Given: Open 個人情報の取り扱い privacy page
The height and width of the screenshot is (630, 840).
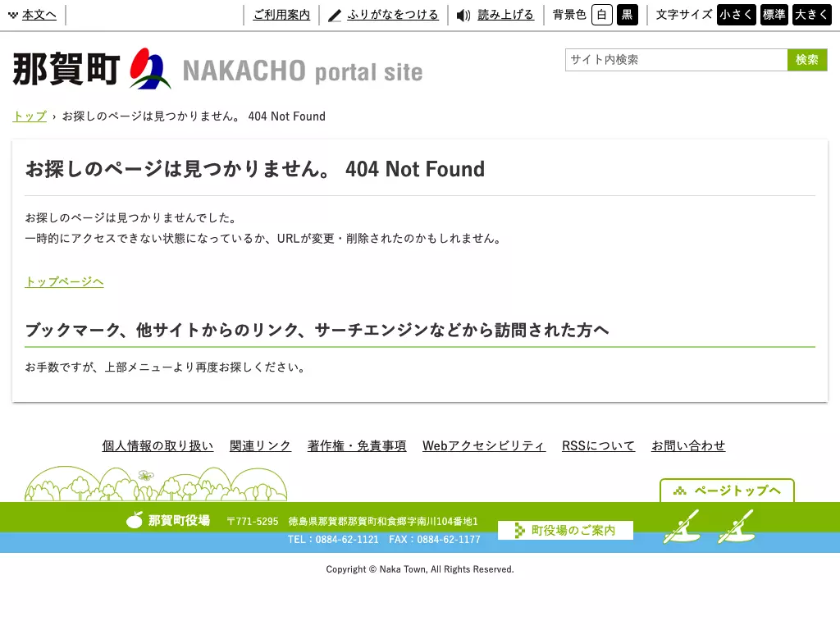Looking at the screenshot, I should (x=157, y=445).
